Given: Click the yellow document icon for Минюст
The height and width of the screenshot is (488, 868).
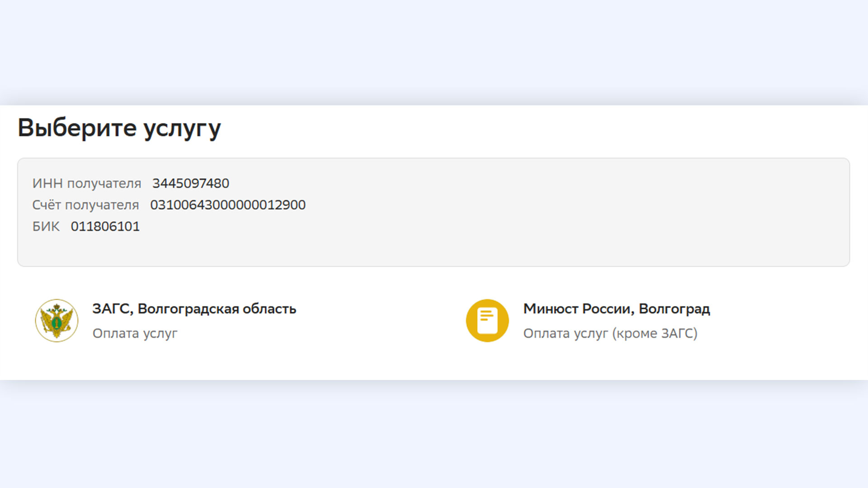Looking at the screenshot, I should [487, 320].
